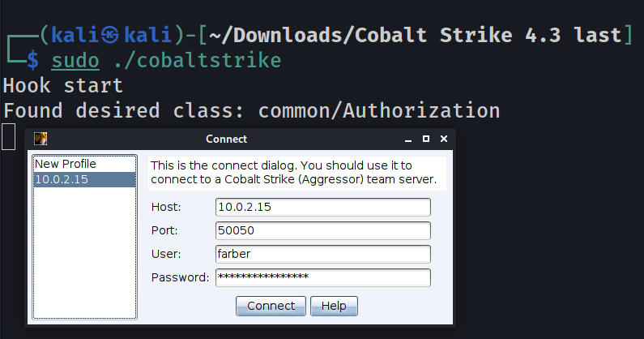Click the User field containing farber
Image resolution: width=644 pixels, height=339 pixels.
point(322,254)
